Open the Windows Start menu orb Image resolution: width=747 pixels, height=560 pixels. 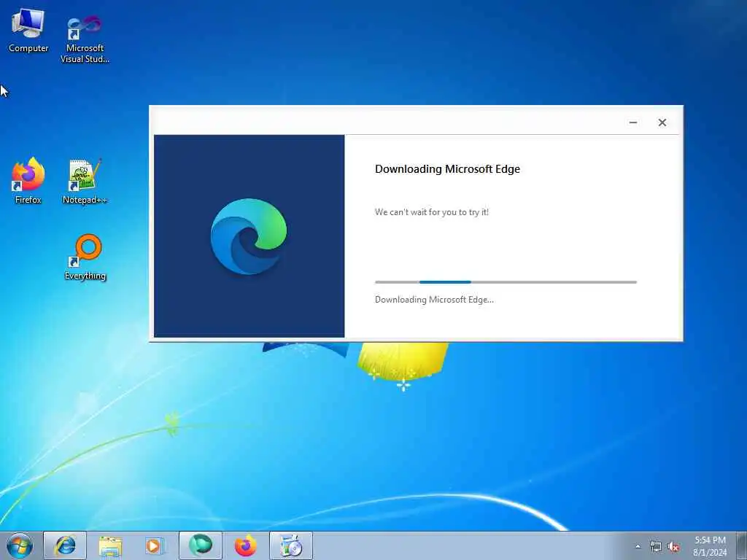[x=20, y=545]
